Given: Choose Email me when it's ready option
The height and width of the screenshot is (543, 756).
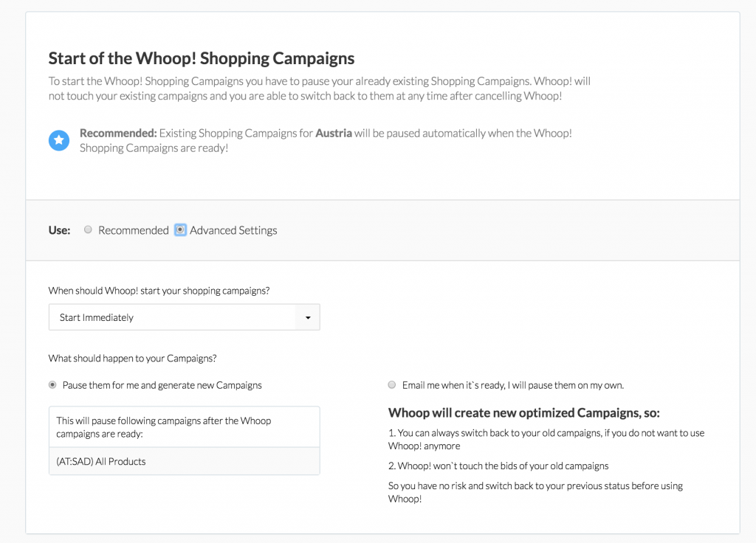Looking at the screenshot, I should tap(392, 385).
